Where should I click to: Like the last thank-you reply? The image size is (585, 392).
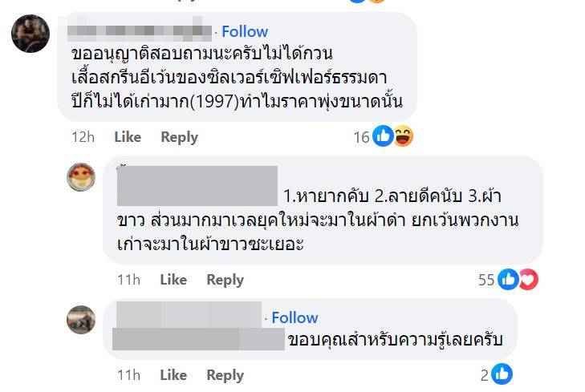(x=173, y=374)
